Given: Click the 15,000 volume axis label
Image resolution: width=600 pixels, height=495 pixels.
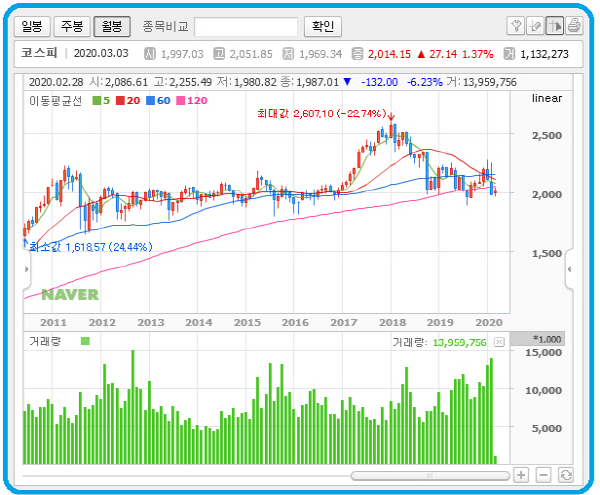Looking at the screenshot, I should 543,353.
